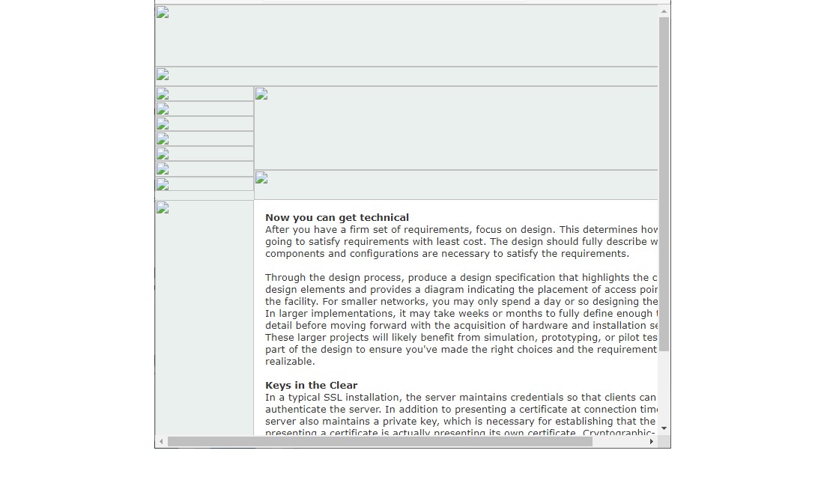Select the seventh broken image in the left navigation column
Viewport: 821px width, 504px height.
click(x=163, y=184)
